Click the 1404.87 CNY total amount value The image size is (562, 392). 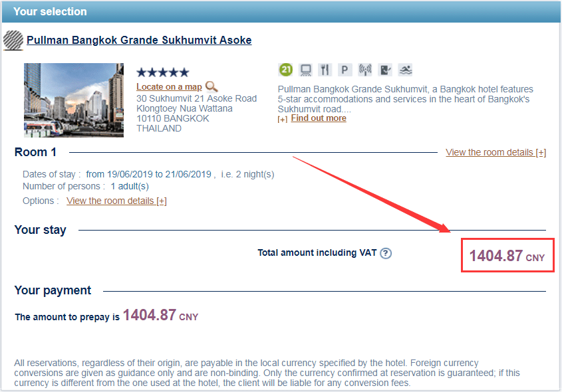[507, 256]
